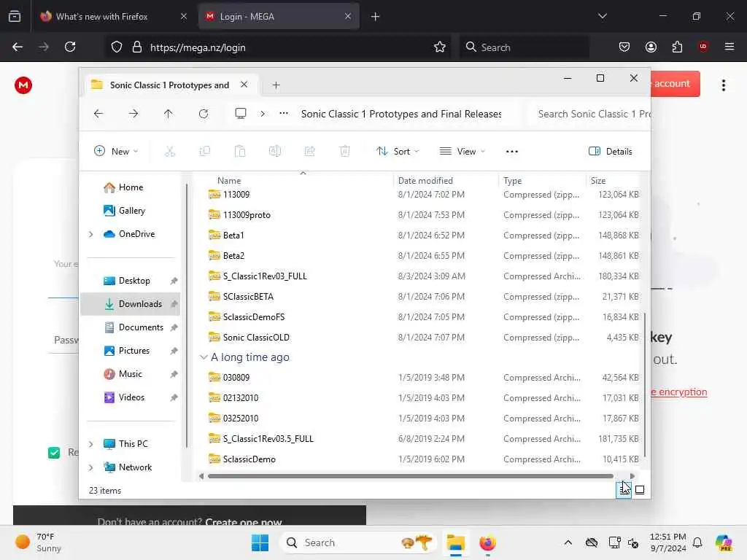747x560 pixels.
Task: Toggle the Details pane in Explorer
Action: (x=611, y=152)
